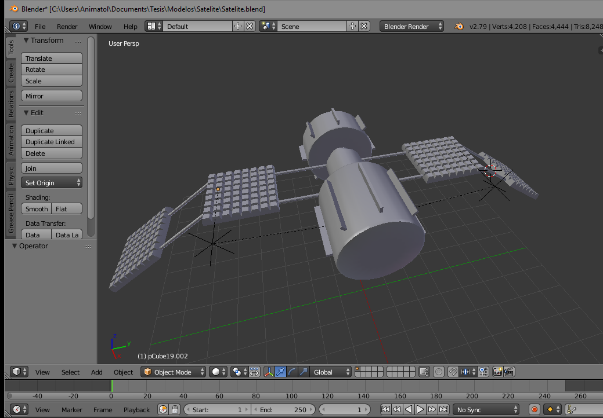Toggle use preview range clock icon

pos(163,410)
